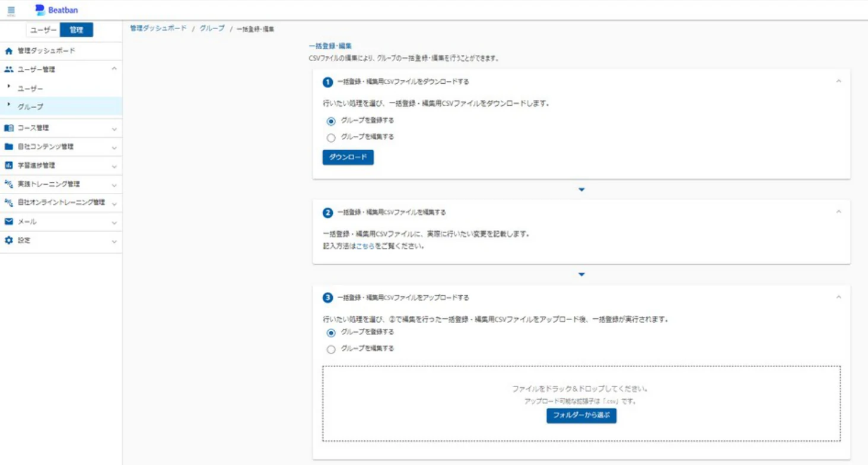Click the home icon beside 管理ダッシュボード
Screen dimensions: 868x465
(9, 51)
